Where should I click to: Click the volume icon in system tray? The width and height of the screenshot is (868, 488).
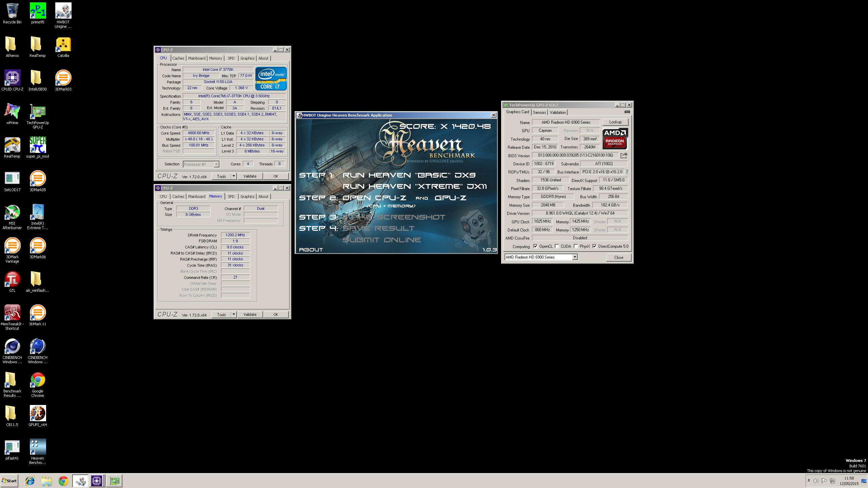[x=816, y=481]
